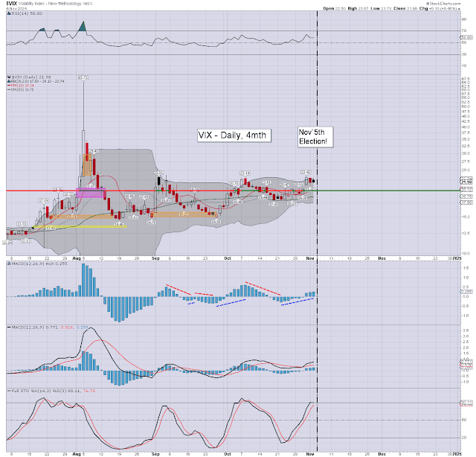Click the RSI 30 level axis label

pos(464,54)
